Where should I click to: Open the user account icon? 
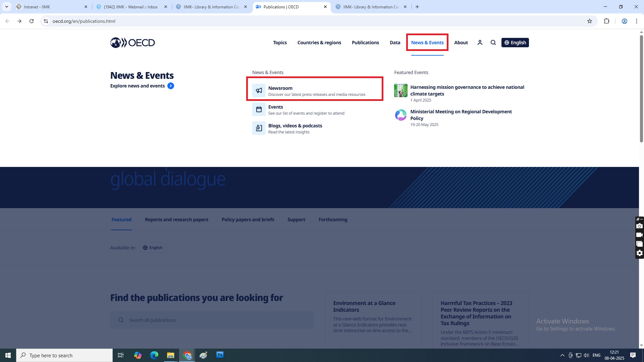(x=480, y=43)
